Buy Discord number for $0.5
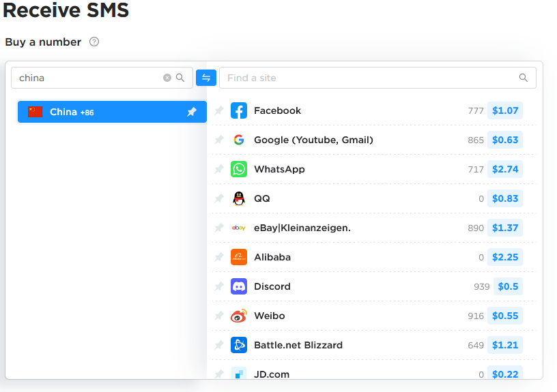This screenshot has height=392, width=557. [x=508, y=286]
